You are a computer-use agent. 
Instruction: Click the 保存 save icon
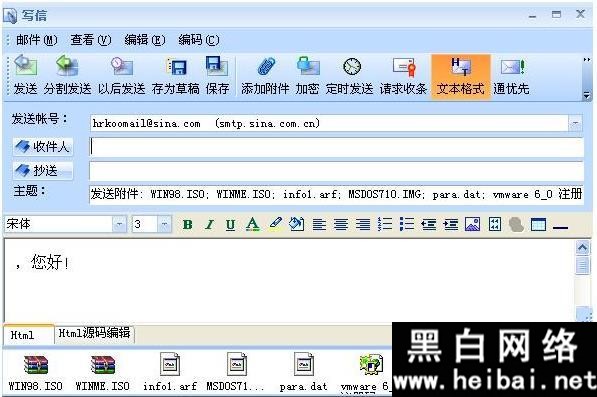coord(217,75)
